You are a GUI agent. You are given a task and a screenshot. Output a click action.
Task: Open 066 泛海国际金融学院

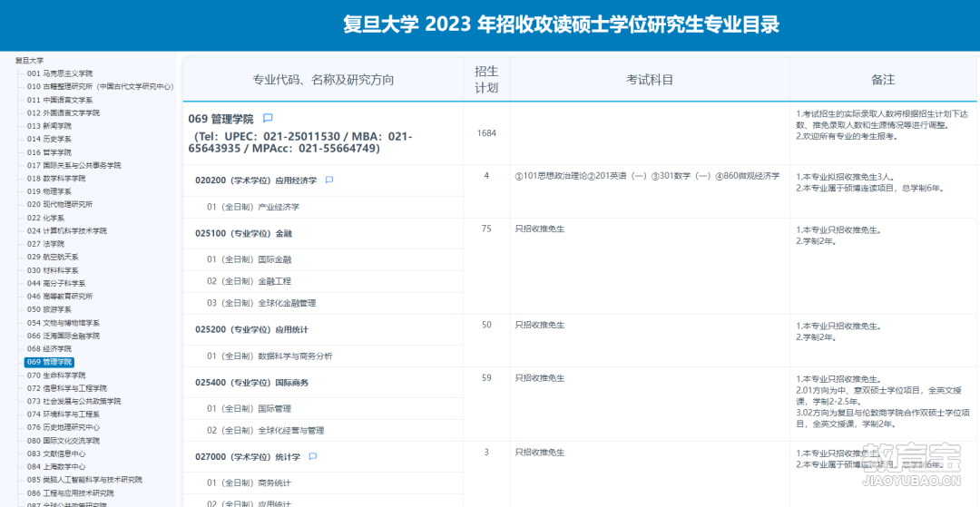coord(64,336)
